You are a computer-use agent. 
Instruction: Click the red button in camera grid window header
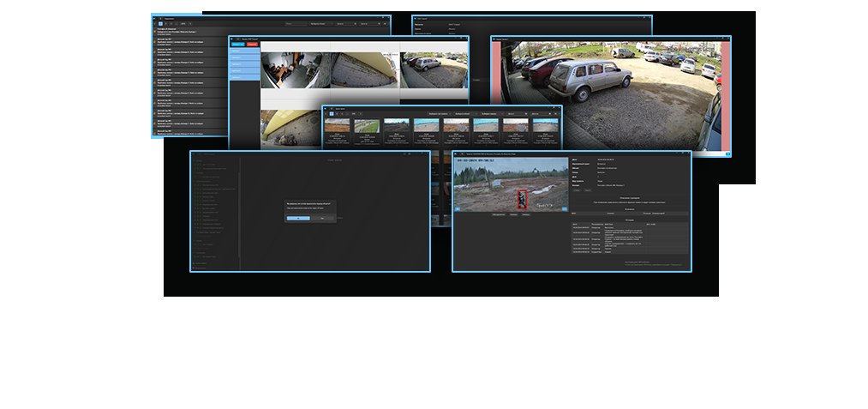[253, 44]
